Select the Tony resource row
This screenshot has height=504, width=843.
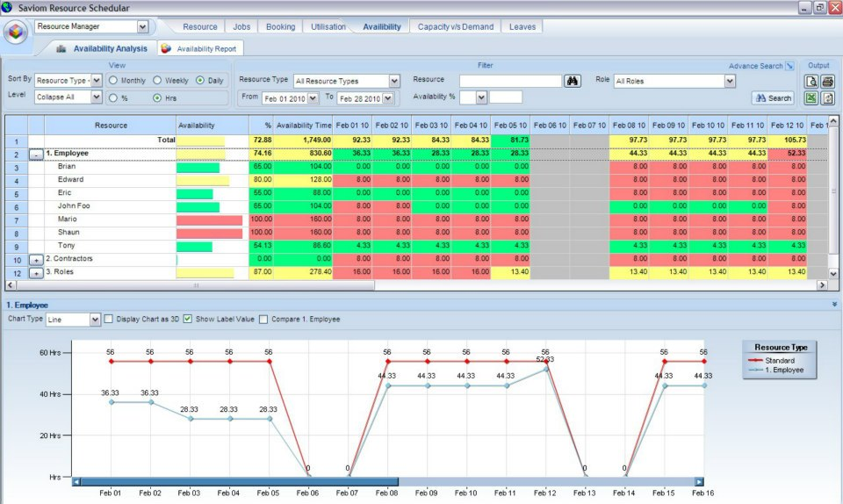66,245
